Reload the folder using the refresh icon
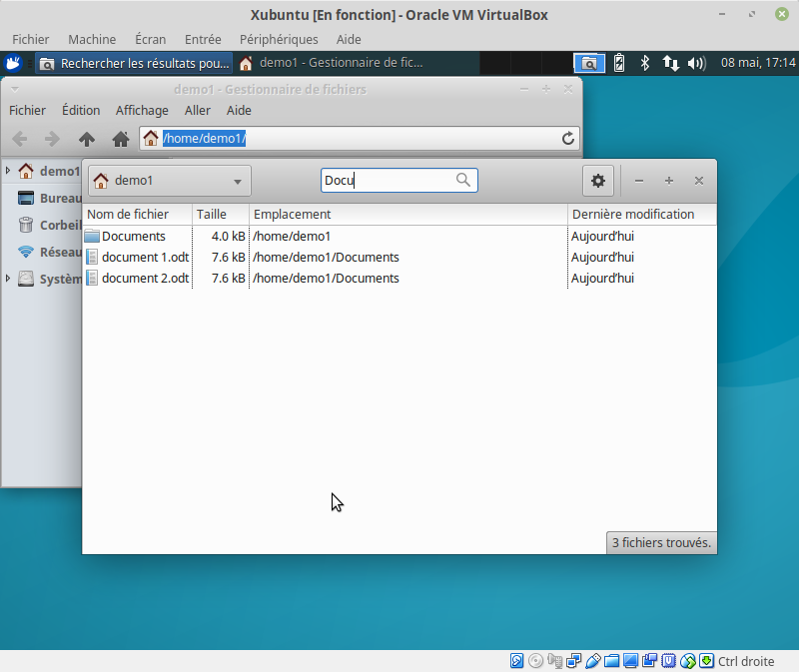Viewport: 799px width, 672px height. pos(568,139)
